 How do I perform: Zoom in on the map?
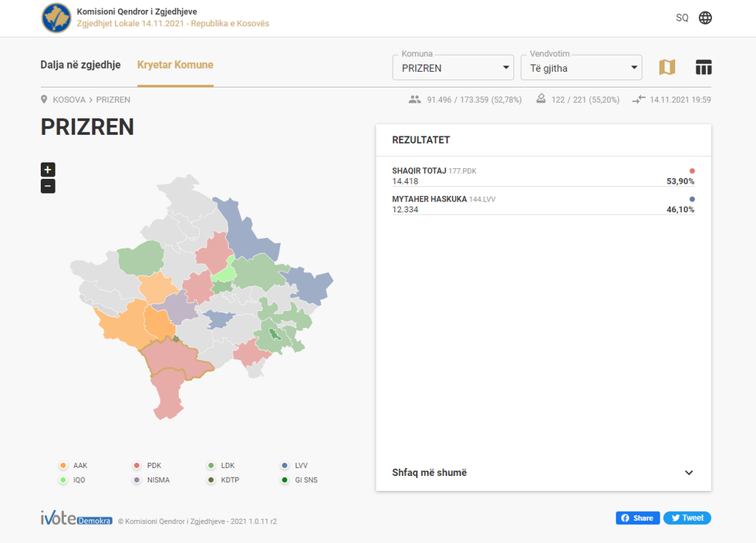tap(48, 170)
